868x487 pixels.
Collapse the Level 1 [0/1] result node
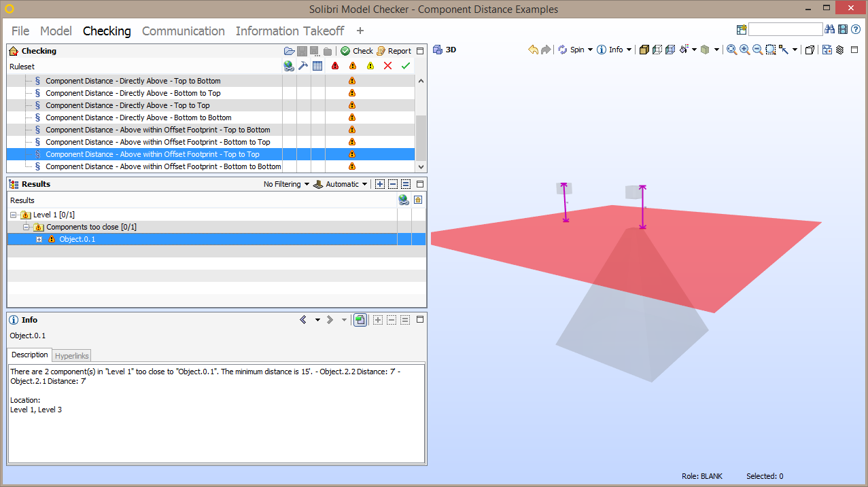(x=14, y=215)
